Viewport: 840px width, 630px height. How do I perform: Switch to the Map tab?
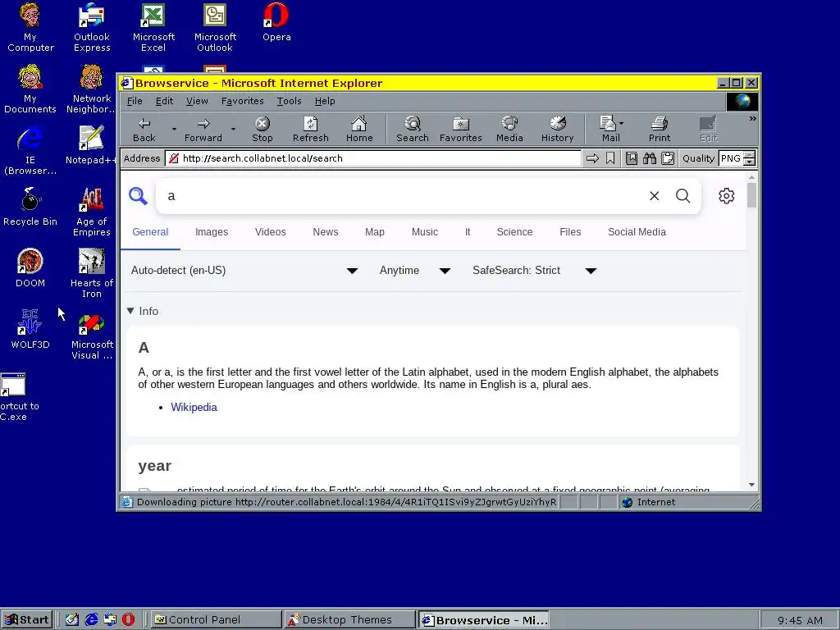374,232
